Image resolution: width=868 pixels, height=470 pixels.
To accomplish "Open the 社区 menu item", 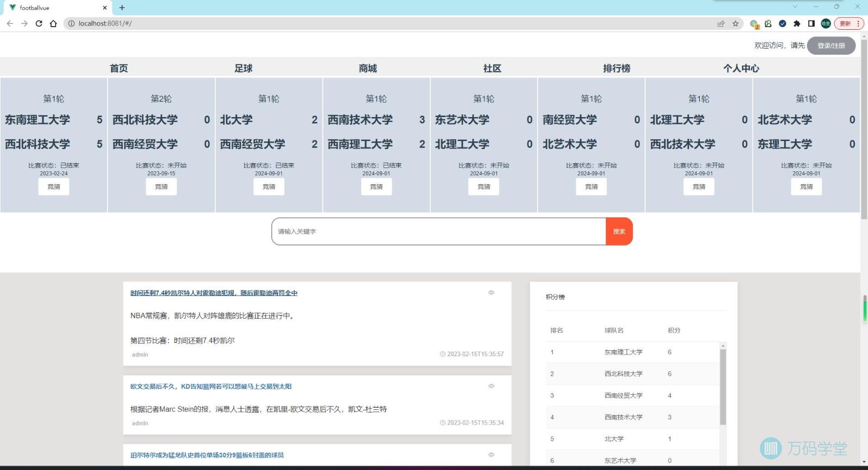I will click(492, 68).
